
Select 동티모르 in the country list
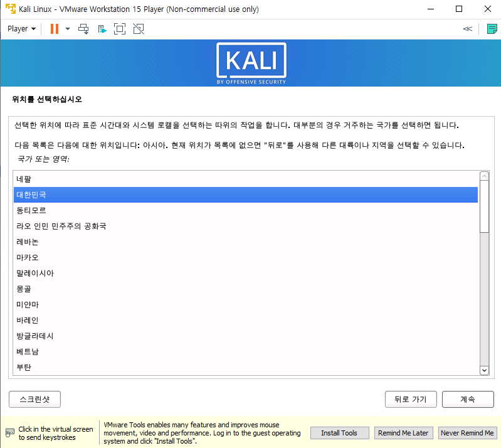[246, 210]
